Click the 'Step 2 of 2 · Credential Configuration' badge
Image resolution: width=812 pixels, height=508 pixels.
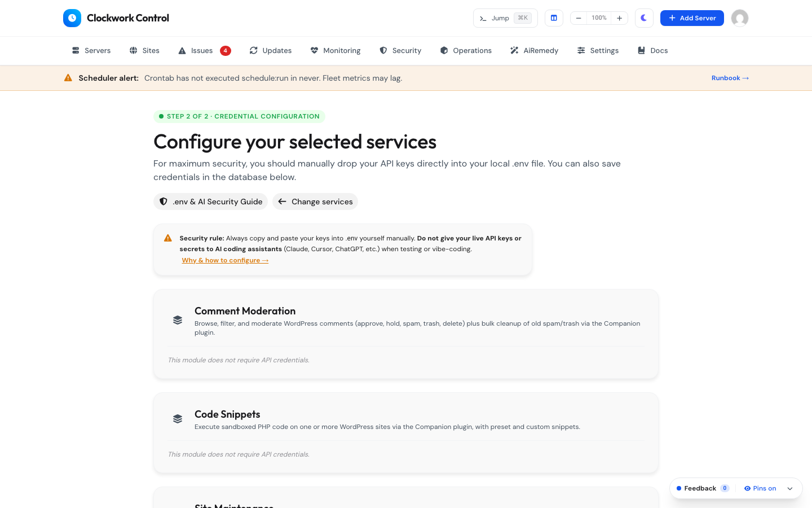click(x=239, y=116)
